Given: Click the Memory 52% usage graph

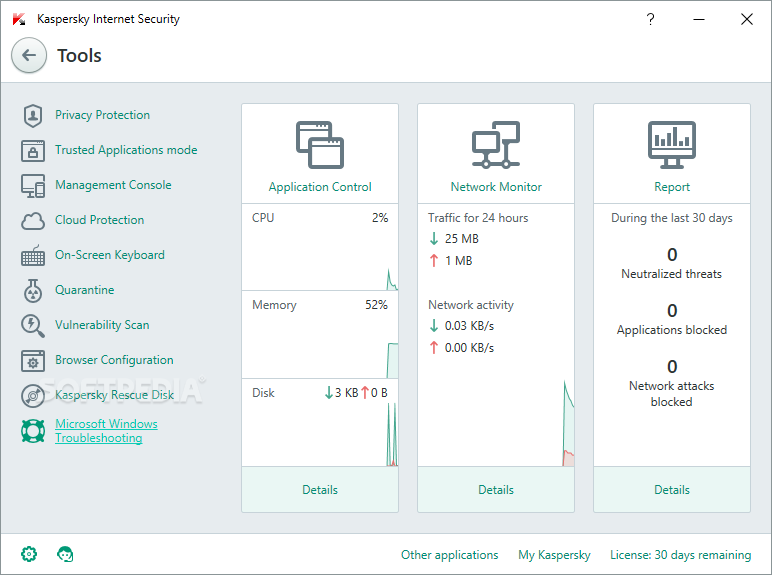Looking at the screenshot, I should click(x=320, y=335).
